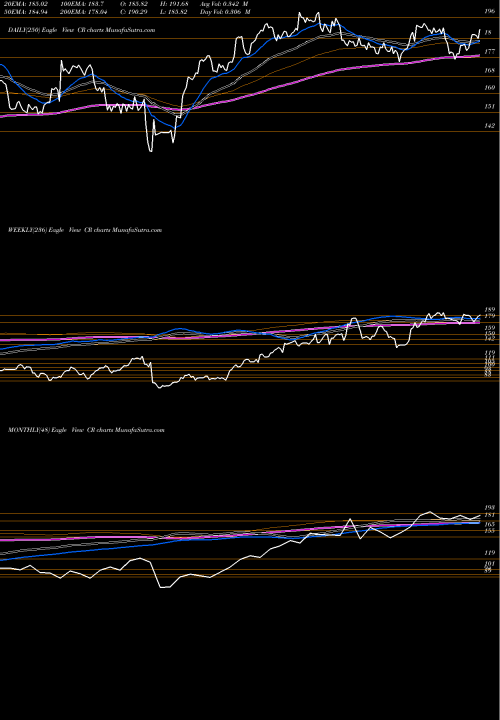The height and width of the screenshot is (720, 500).
Task: Click the 151 price label on daily chart
Action: click(490, 106)
